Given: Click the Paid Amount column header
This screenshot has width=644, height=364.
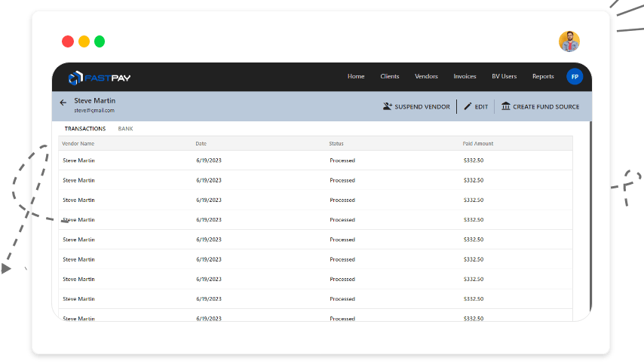Looking at the screenshot, I should pyautogui.click(x=478, y=143).
